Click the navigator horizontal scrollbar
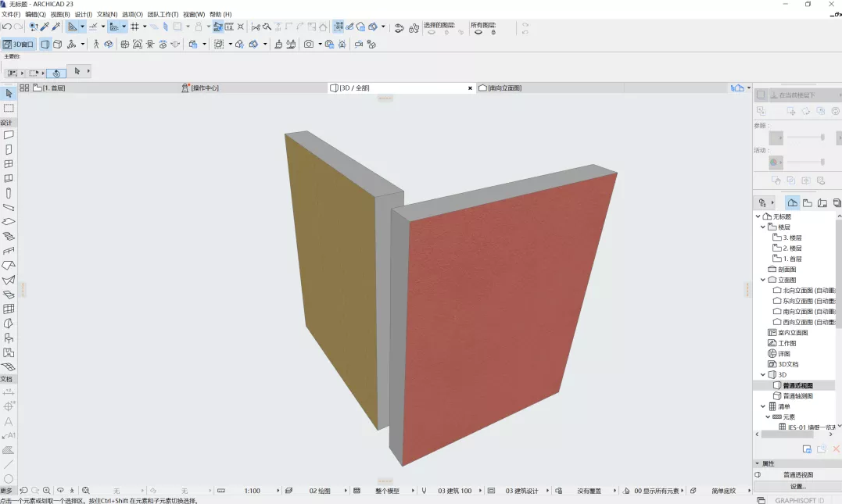 coord(787,434)
